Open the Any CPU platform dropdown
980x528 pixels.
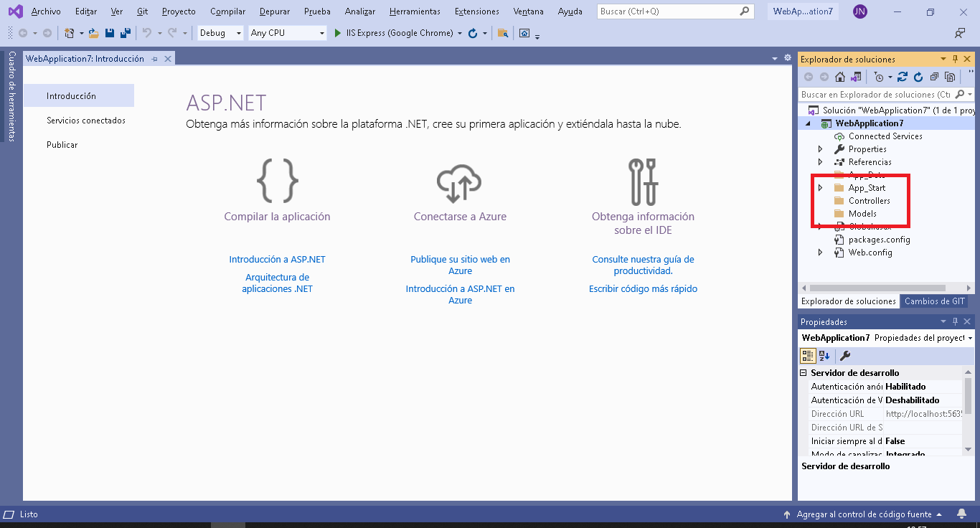coord(287,33)
